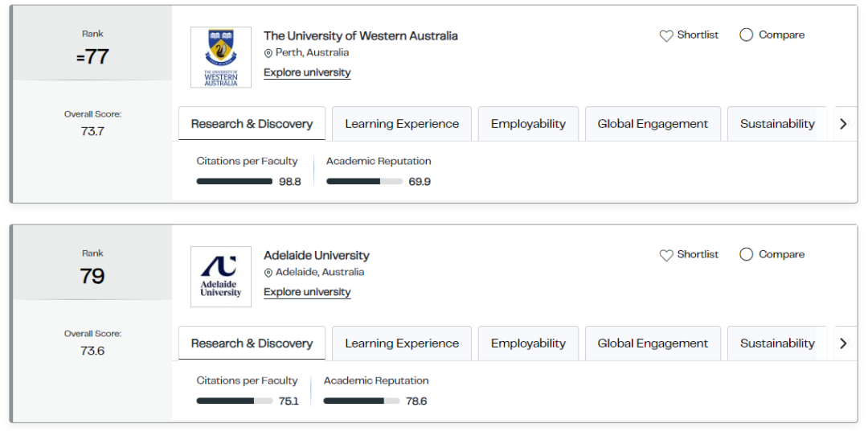Viewport: 868px width, 436px height.
Task: Click the 75.1 citations score value
Action: 289,401
